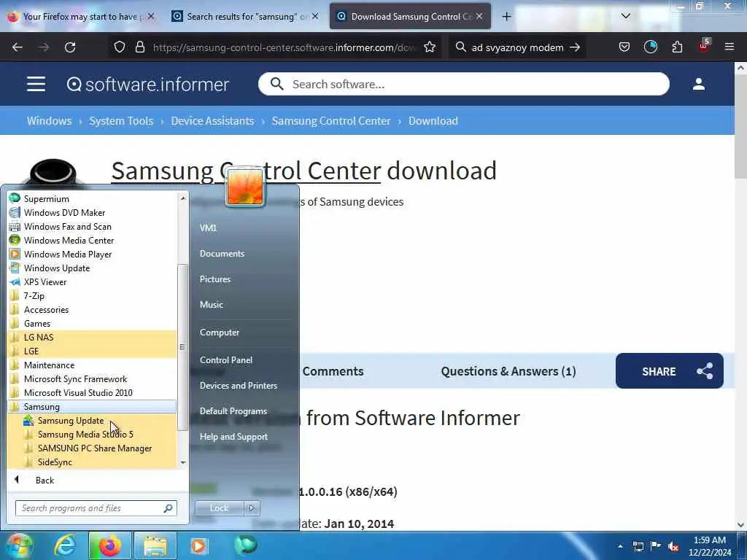This screenshot has width=747, height=560.
Task: Expand the Maintenance folder
Action: [x=92, y=365]
